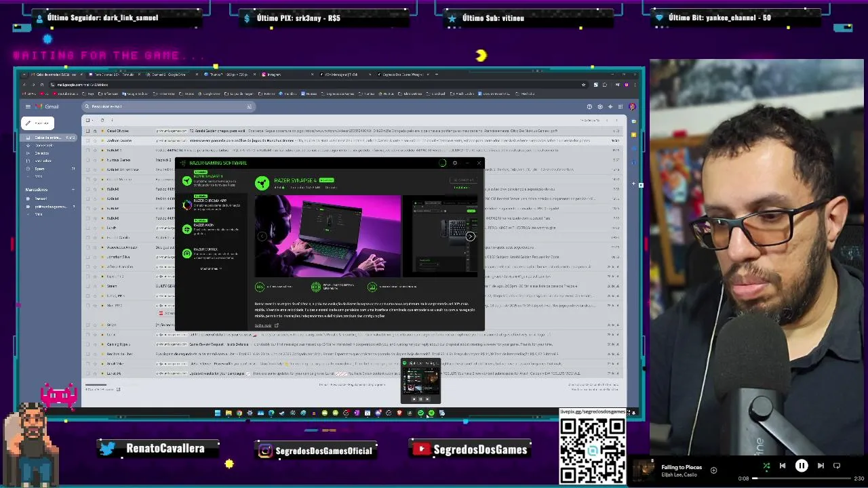Screen dimensions: 868x488
Task: Show next Razer Synapse screenshot
Action: [470, 236]
